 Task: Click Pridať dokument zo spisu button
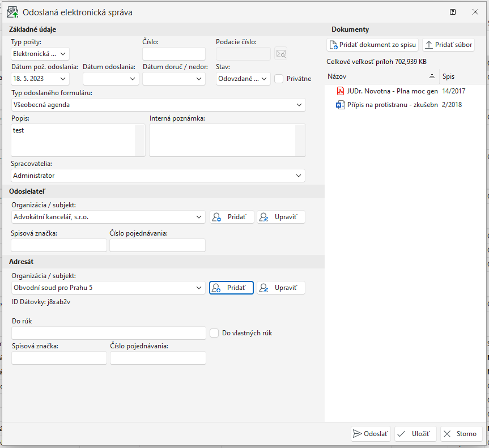point(373,45)
